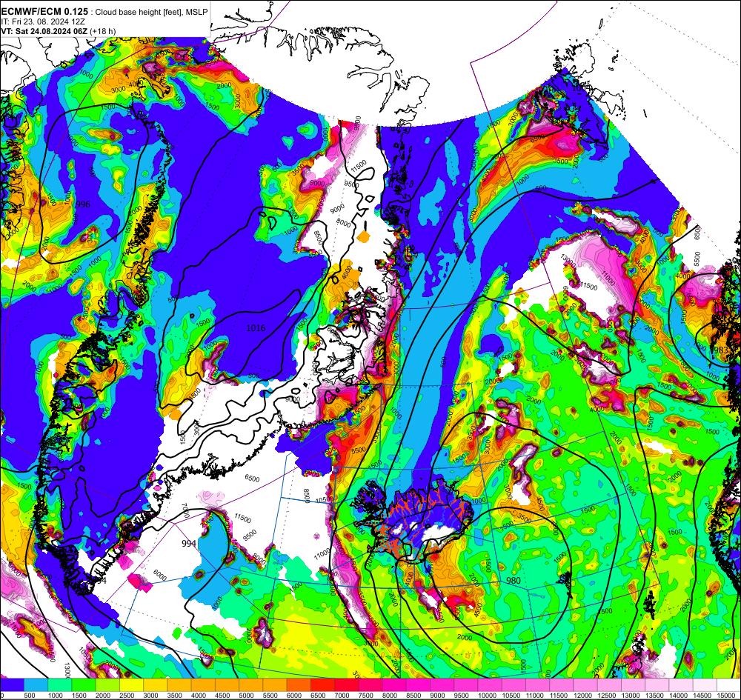The image size is (741, 700).
Task: Click the 1016 pressure label on the map
Action: click(256, 328)
